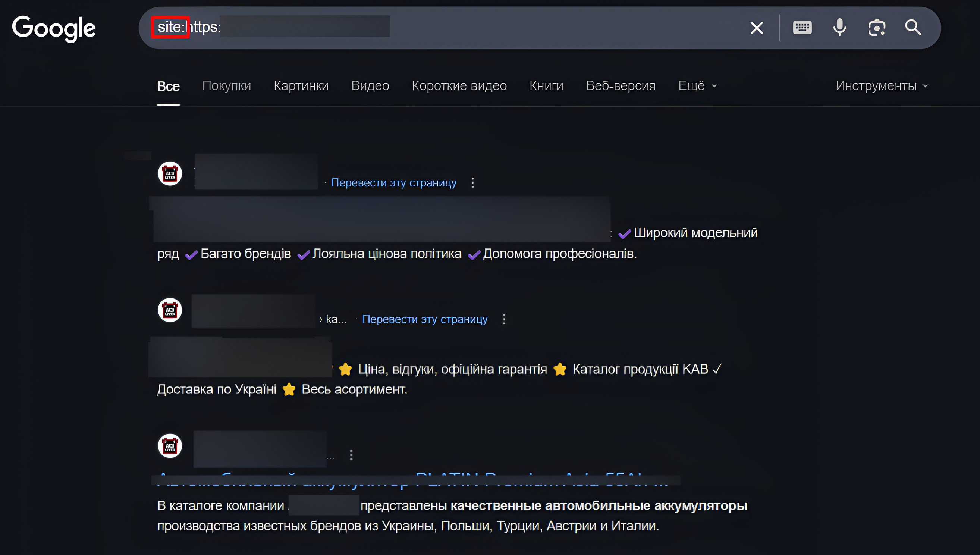Click the first result's site favicon

[170, 174]
